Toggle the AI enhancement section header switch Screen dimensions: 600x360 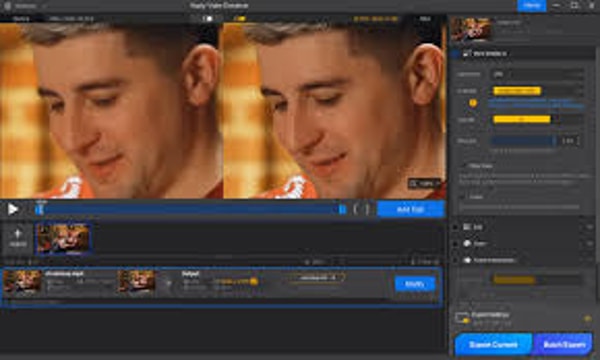(x=455, y=54)
